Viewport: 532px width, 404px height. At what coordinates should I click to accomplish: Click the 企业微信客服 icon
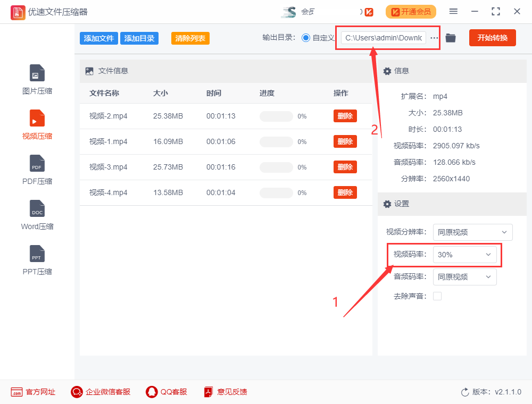[x=77, y=392]
